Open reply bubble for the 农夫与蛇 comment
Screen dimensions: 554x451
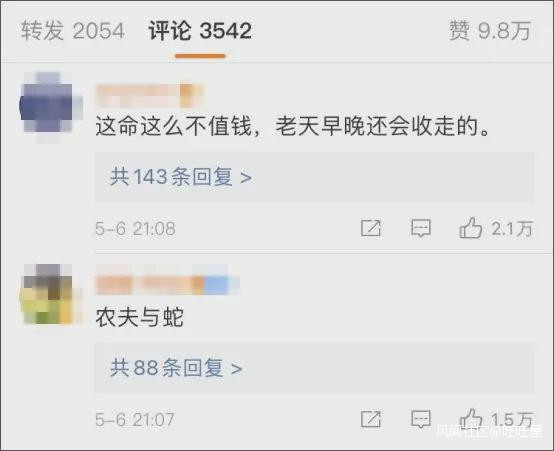tap(421, 420)
